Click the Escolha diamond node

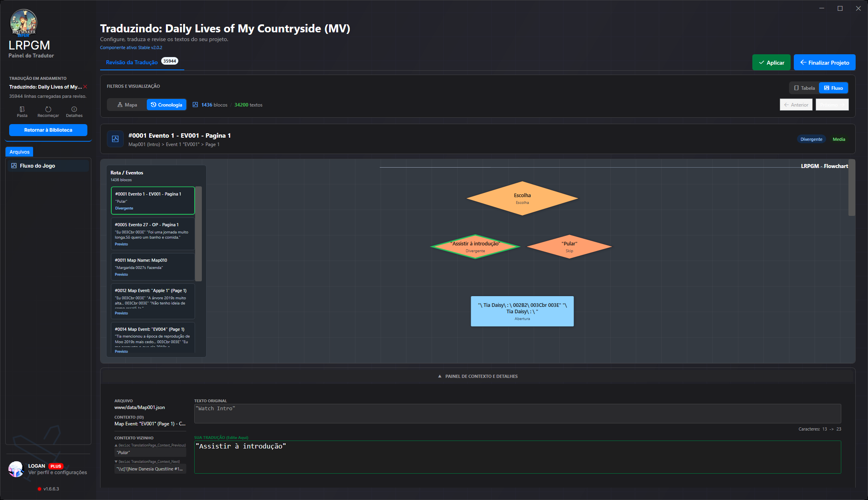(x=522, y=198)
